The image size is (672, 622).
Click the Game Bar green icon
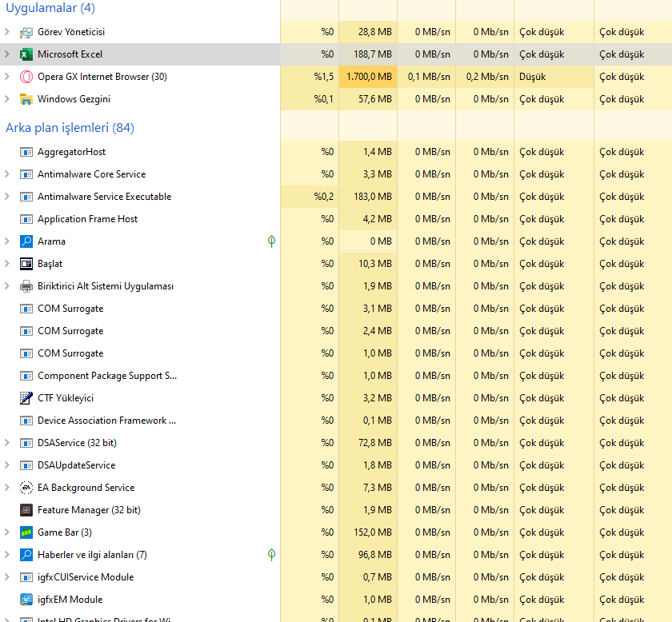[26, 532]
